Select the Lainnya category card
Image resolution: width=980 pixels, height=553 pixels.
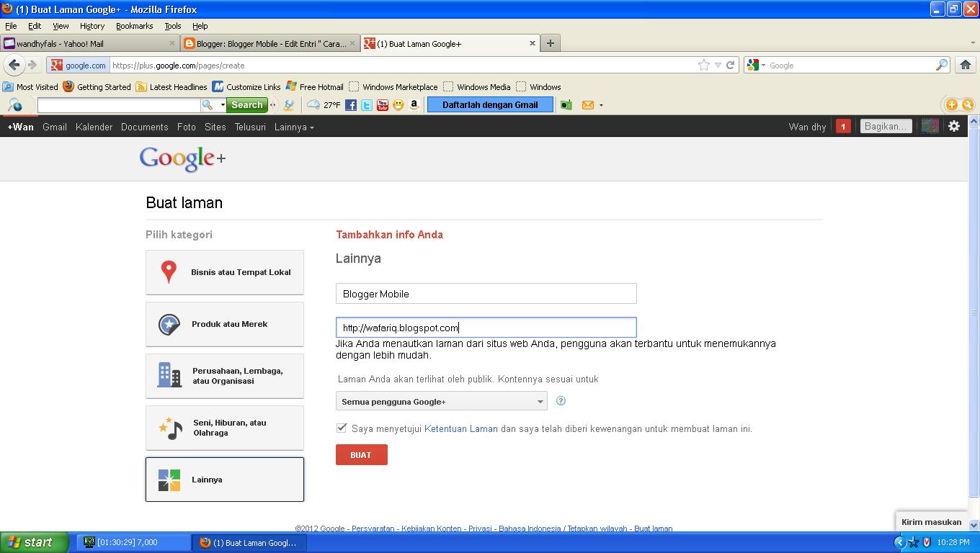(225, 480)
